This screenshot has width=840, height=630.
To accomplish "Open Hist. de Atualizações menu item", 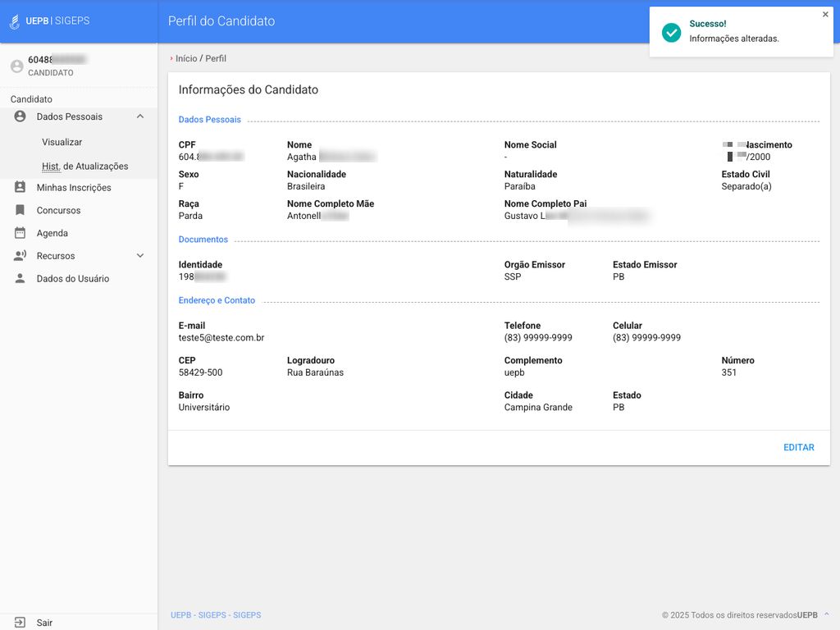I will click(85, 166).
